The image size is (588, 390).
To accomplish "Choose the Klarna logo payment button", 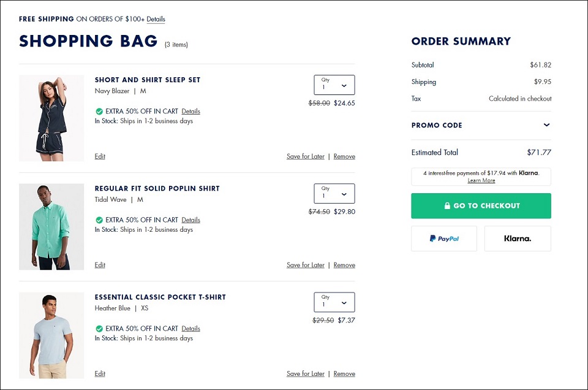I will [518, 239].
